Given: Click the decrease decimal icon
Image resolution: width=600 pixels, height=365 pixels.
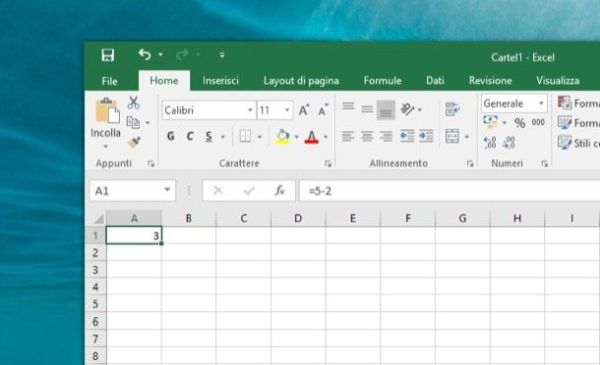Looking at the screenshot, I should [509, 143].
